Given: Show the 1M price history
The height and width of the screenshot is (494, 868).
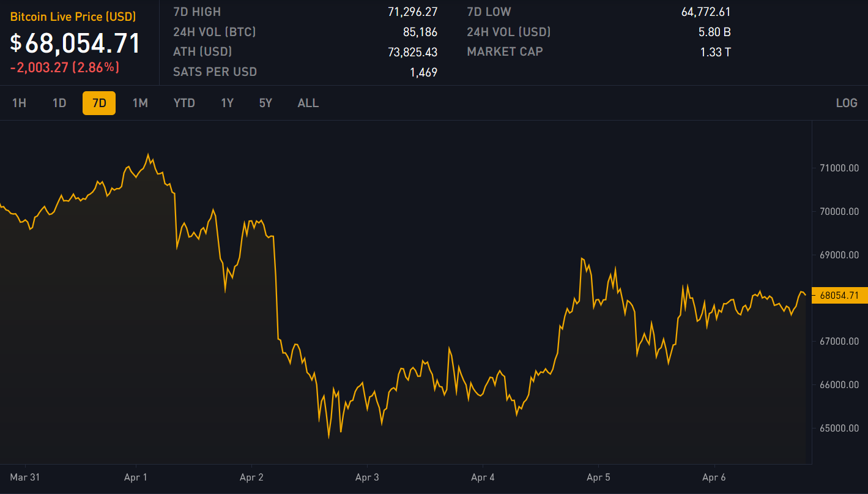Looking at the screenshot, I should click(140, 103).
